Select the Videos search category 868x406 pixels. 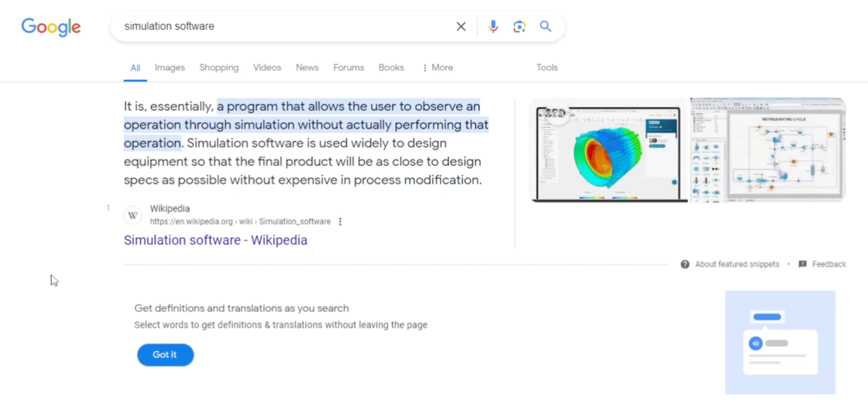point(266,67)
